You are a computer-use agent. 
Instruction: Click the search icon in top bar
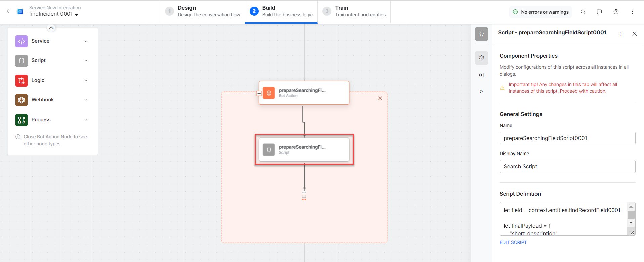[x=583, y=12]
